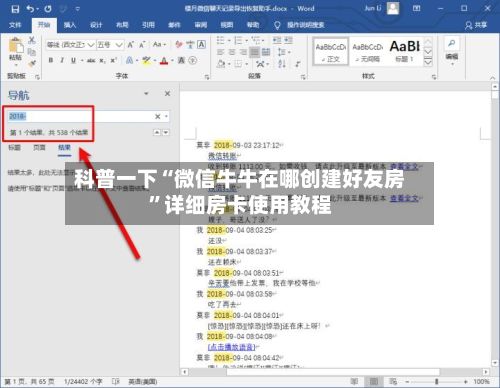Image resolution: width=500 pixels, height=388 pixels.
Task: Jump to the previous search result arrow
Action: pyautogui.click(x=157, y=133)
